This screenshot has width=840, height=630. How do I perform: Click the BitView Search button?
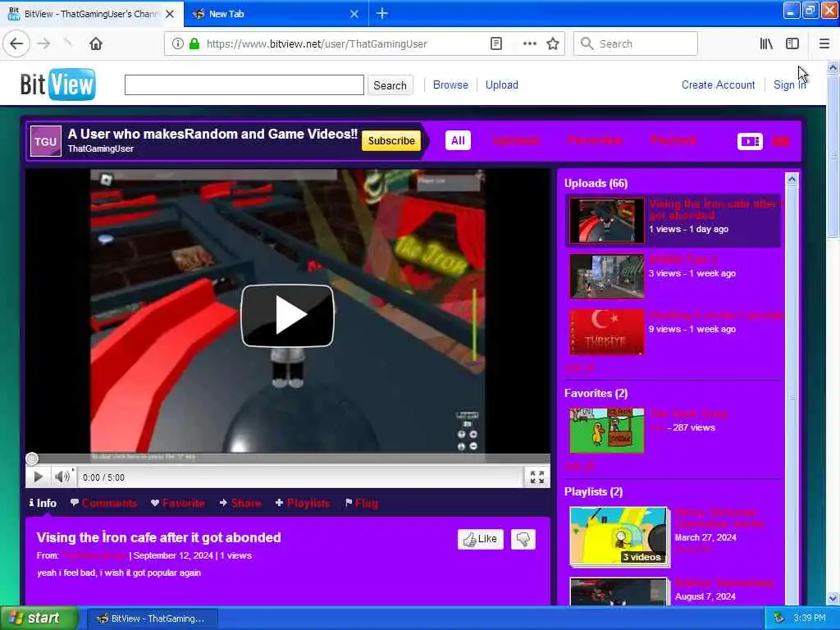390,85
